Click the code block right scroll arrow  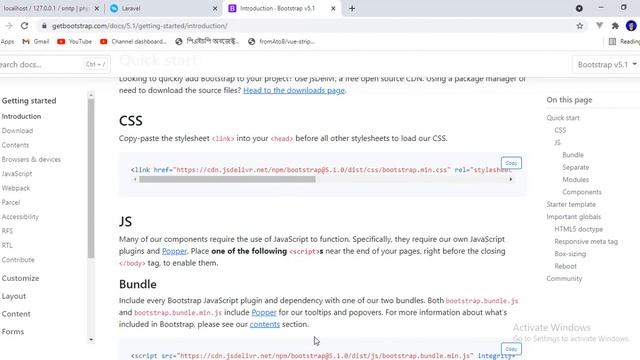tap(510, 179)
